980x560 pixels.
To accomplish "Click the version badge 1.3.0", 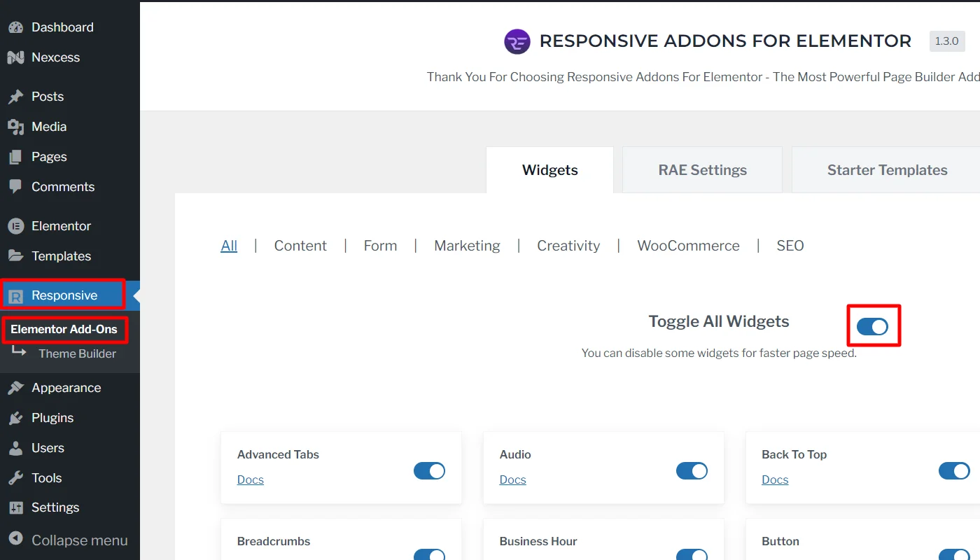I will [946, 41].
